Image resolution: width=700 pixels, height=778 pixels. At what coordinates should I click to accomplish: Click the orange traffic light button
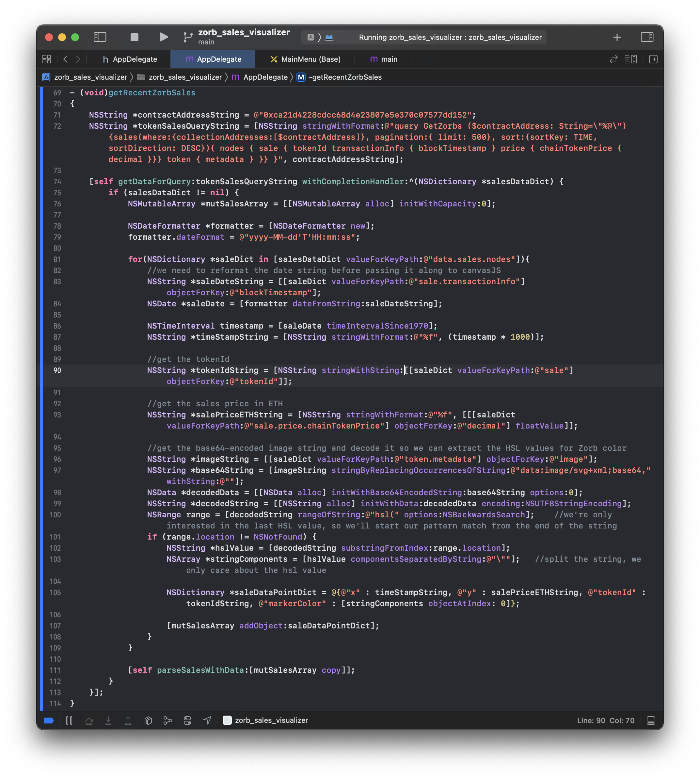click(x=62, y=37)
